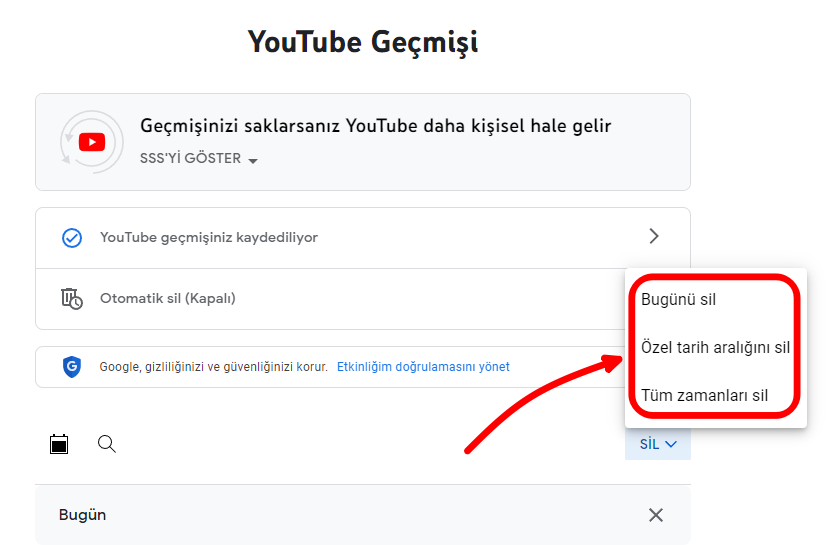
Task: Choose Bugünü sil from the menu
Action: pyautogui.click(x=678, y=300)
